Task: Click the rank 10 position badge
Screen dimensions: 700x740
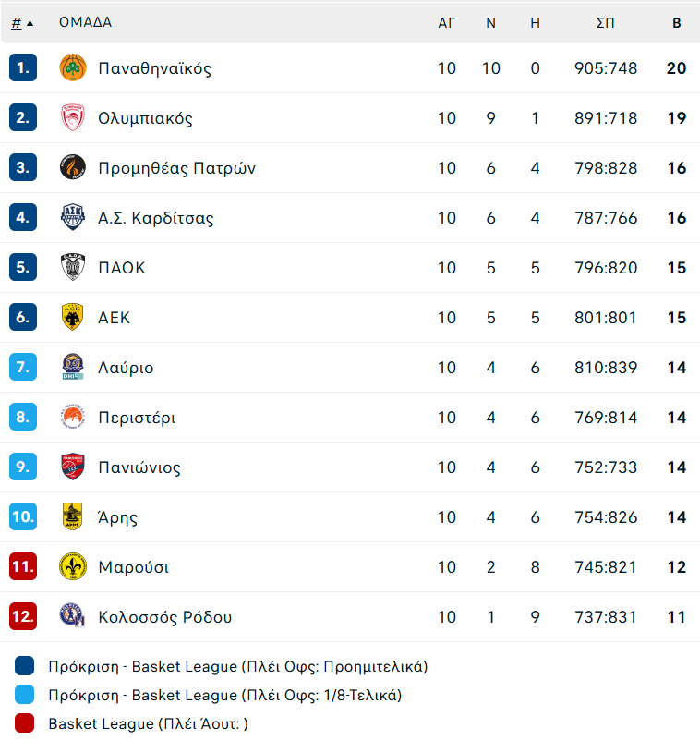Action: tap(23, 517)
